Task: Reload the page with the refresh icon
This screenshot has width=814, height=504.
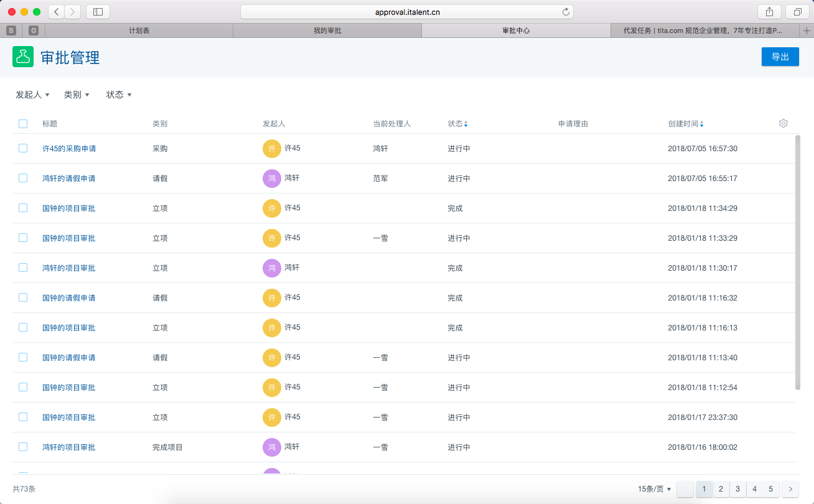Action: click(566, 12)
